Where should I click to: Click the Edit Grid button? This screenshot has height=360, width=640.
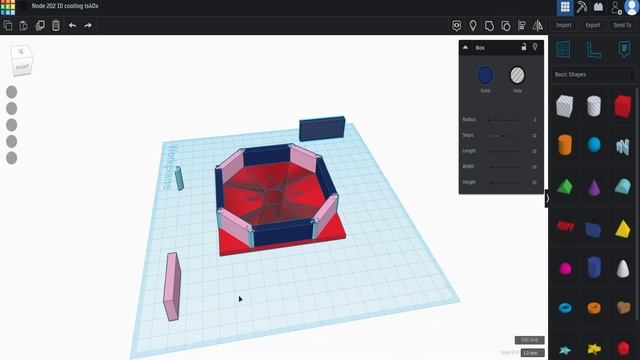(x=529, y=340)
